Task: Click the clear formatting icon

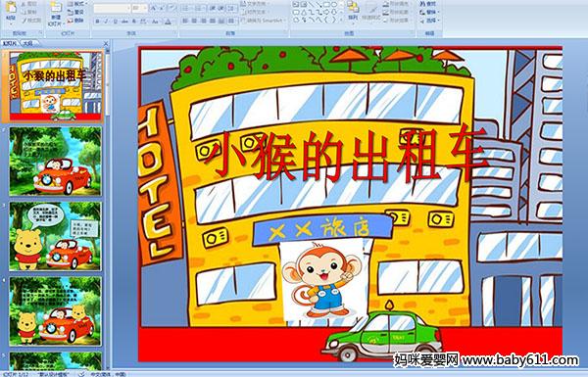Action: coord(171,8)
